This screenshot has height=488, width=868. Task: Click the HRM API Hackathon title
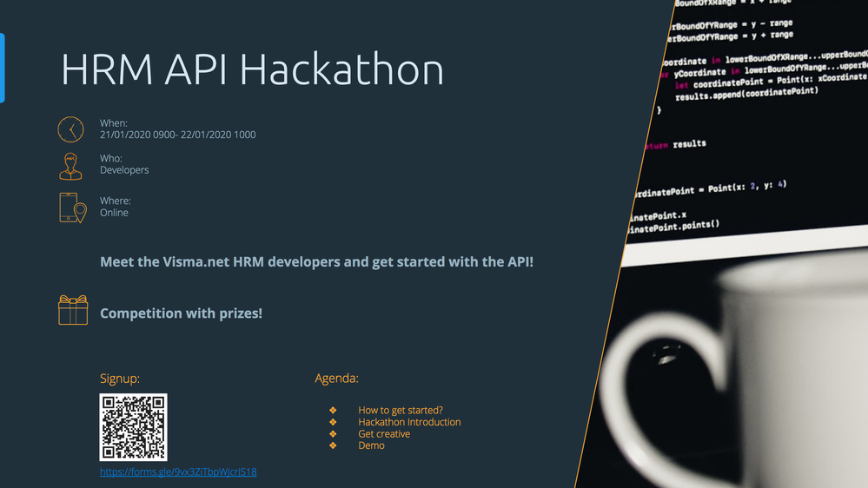[252, 69]
